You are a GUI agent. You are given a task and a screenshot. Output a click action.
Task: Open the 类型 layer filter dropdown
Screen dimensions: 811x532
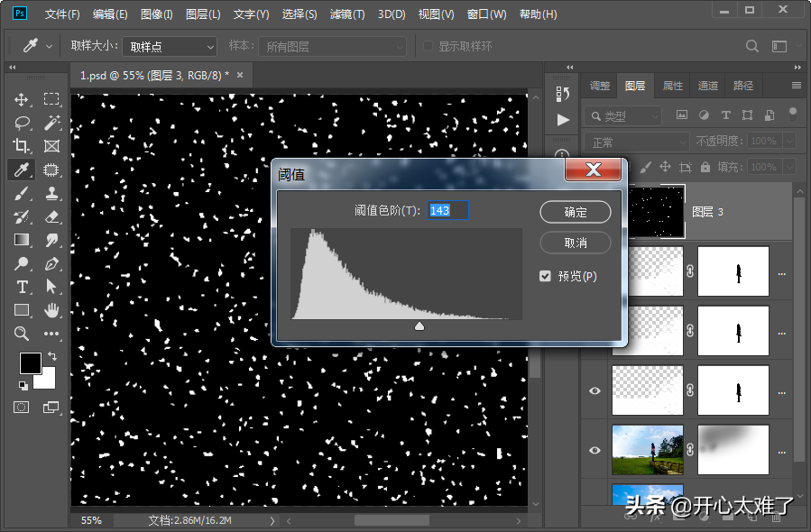point(622,115)
